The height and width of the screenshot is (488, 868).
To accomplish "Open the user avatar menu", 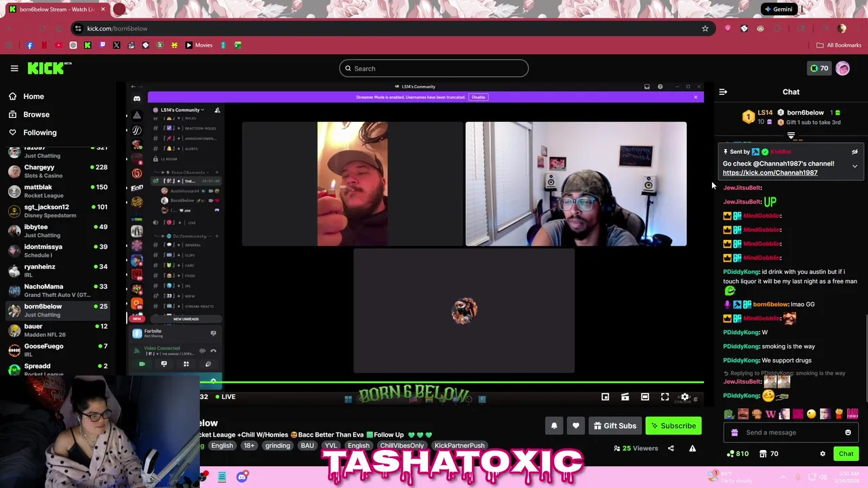I will [x=842, y=68].
